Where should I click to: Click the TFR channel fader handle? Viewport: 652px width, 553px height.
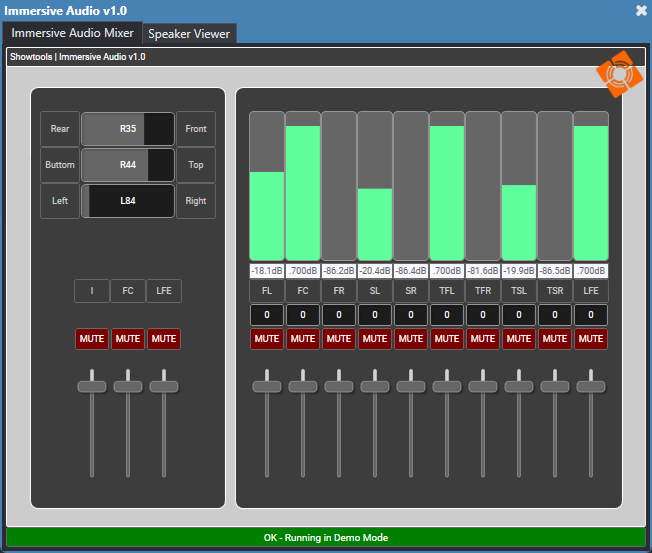pos(483,387)
